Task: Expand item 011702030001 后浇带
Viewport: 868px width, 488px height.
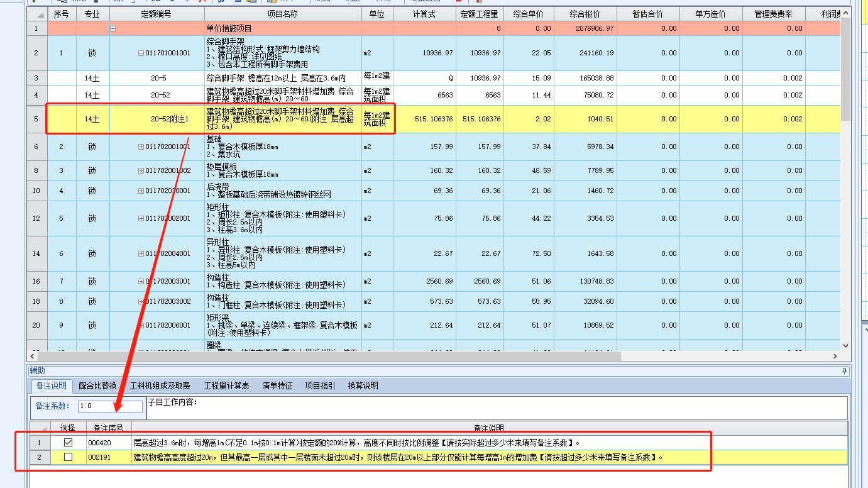Action: (x=141, y=191)
